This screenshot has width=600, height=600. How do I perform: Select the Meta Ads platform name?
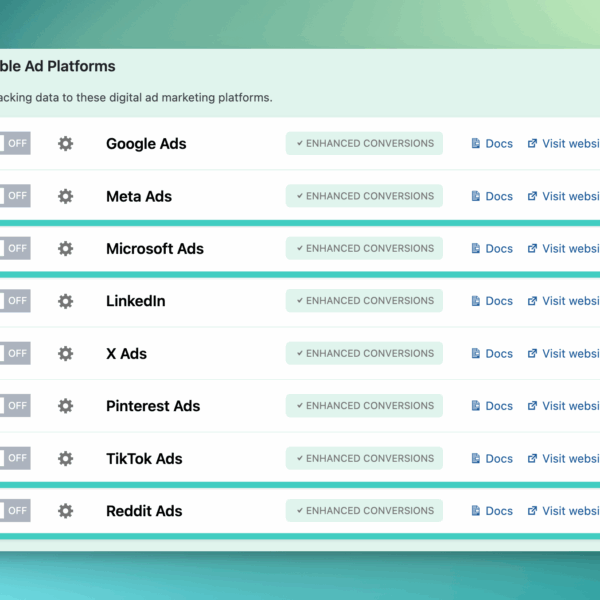coord(139,196)
